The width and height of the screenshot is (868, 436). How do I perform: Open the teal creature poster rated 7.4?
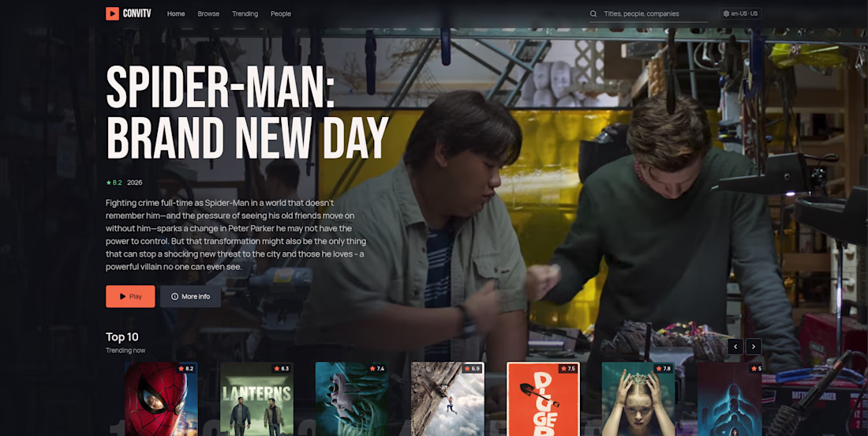pos(352,399)
